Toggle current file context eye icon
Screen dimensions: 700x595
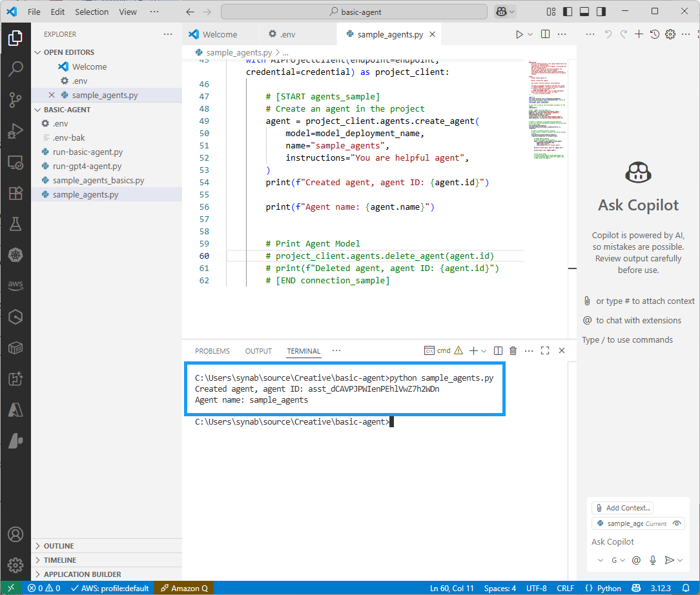(x=677, y=523)
